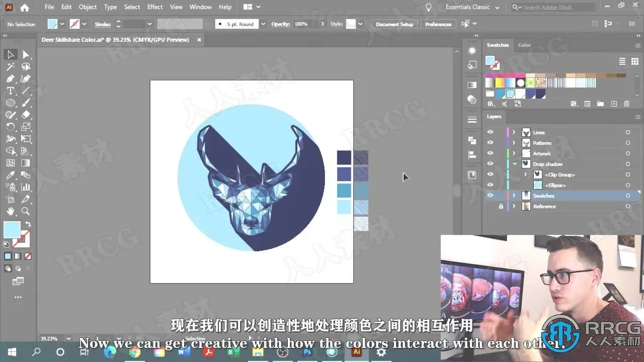Image resolution: width=644 pixels, height=362 pixels.
Task: Select the Rotate tool
Action: point(10,127)
